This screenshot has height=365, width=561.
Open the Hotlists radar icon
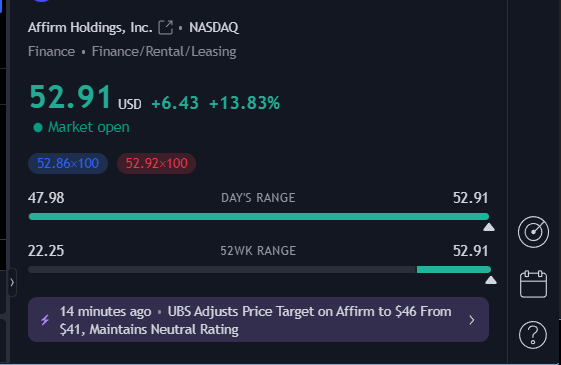click(x=533, y=232)
